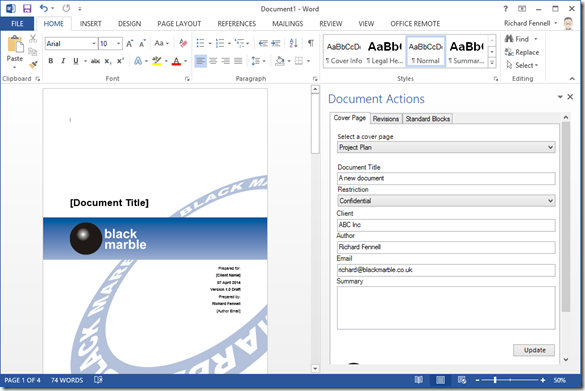The image size is (585, 391).
Task: Click the Format Painter brush icon
Action: [33, 65]
